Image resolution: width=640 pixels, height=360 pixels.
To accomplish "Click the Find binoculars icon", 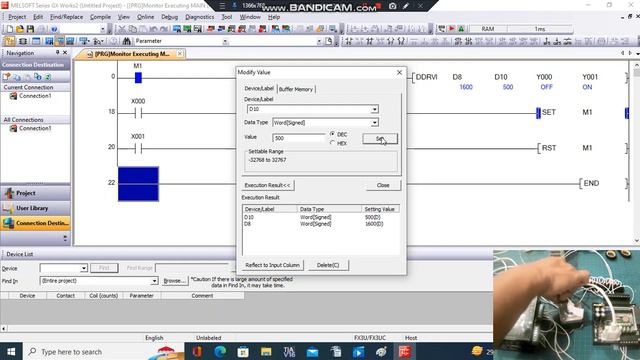I will pyautogui.click(x=127, y=41).
